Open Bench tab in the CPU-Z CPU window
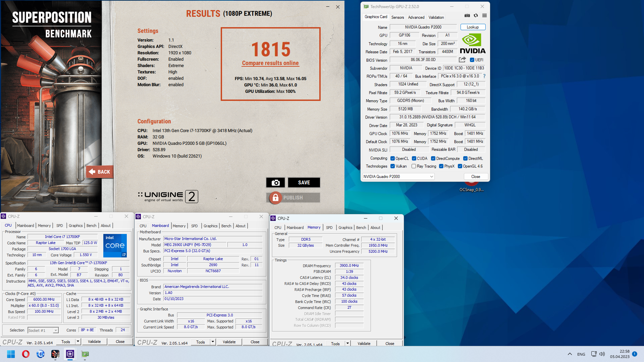 pyautogui.click(x=91, y=226)
